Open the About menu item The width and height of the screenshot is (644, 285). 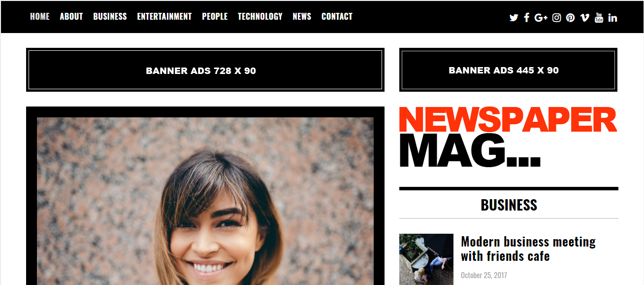71,16
